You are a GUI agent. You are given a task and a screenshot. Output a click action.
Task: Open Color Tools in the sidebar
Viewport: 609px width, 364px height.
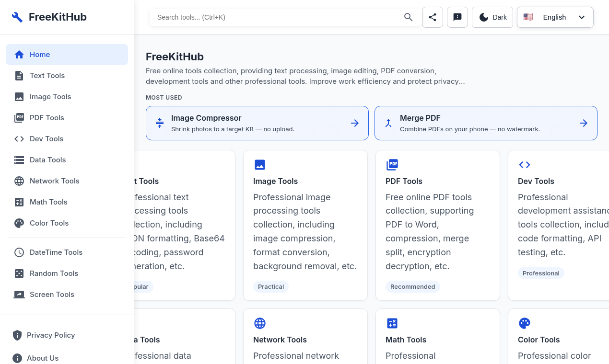pyautogui.click(x=67, y=223)
